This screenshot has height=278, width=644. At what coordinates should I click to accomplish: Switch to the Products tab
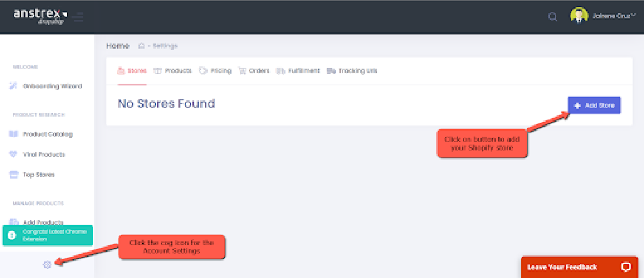[x=173, y=71]
